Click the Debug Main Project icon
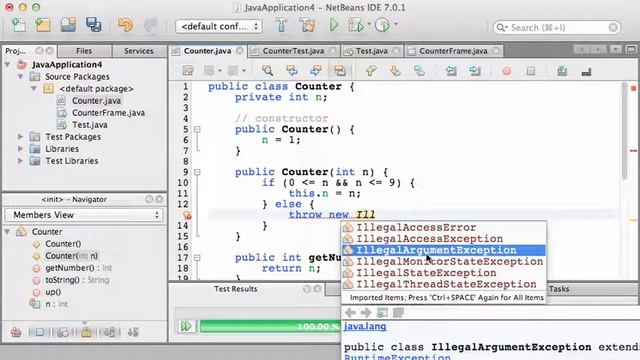Screen dimensions: 640x360 356,25
